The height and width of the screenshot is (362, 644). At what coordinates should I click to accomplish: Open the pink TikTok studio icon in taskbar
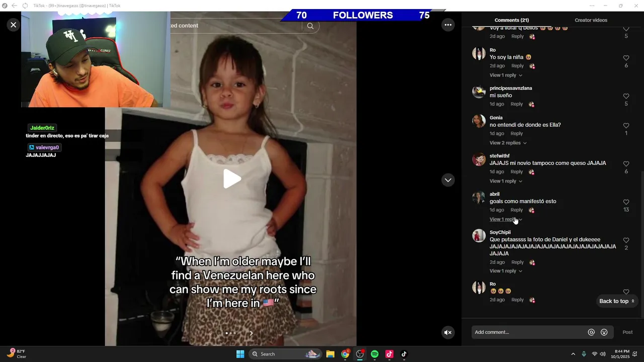click(389, 354)
